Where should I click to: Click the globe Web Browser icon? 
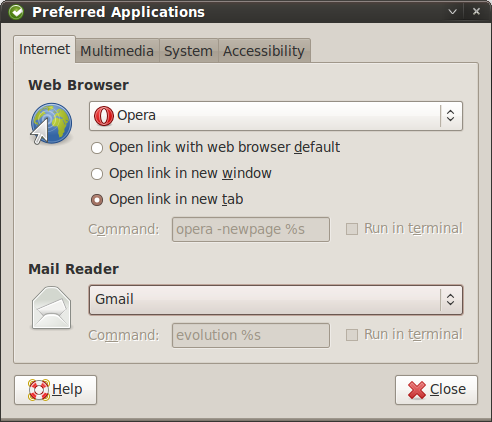click(x=51, y=124)
